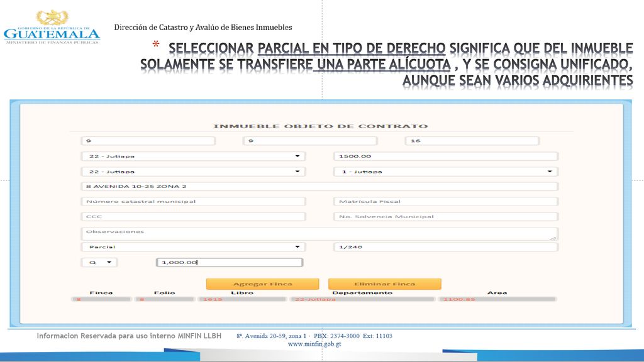Image resolution: width=644 pixels, height=362 pixels.
Task: Click the table cell 1615 under Libro
Action: point(241,299)
